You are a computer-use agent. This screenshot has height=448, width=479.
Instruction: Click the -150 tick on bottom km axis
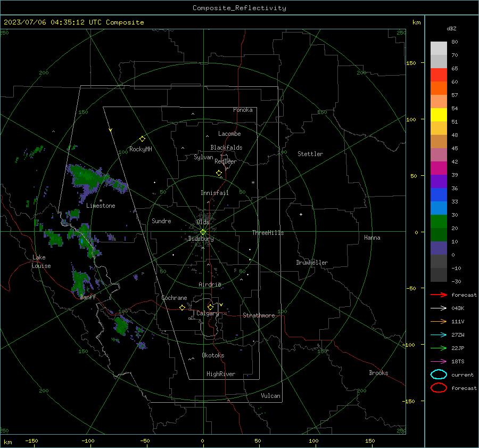pyautogui.click(x=31, y=441)
